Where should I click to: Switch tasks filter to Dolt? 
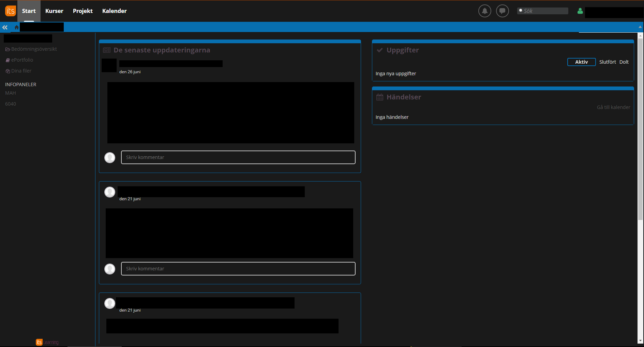click(624, 62)
